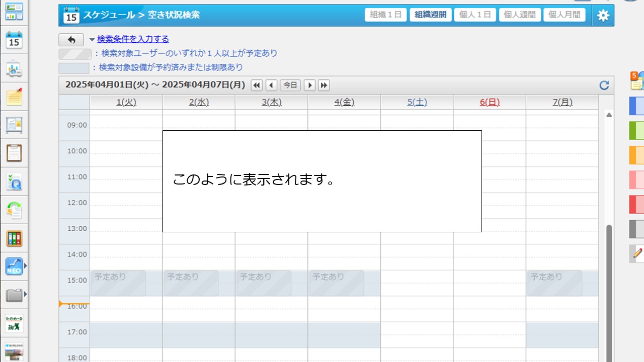Go to next day with single arrow

point(310,85)
